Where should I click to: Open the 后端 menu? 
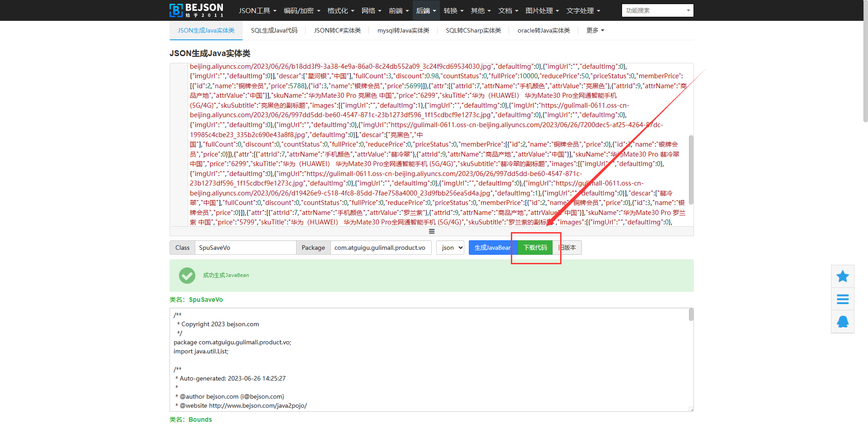(x=426, y=10)
